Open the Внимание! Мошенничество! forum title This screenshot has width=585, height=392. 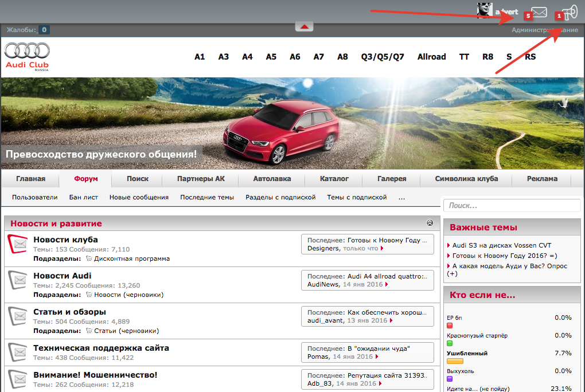(95, 375)
